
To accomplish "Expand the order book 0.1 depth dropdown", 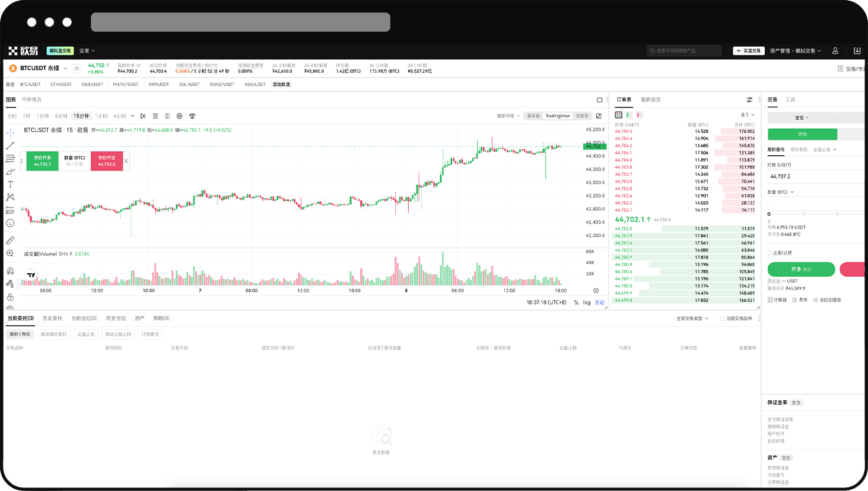I will click(x=748, y=115).
